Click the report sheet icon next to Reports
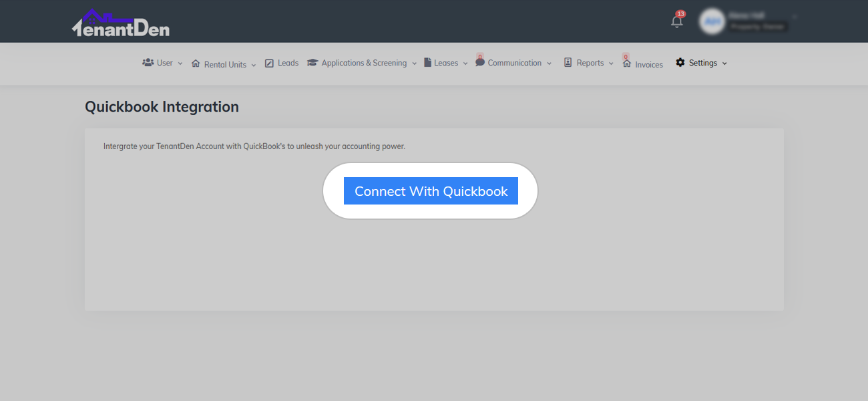868x401 pixels. click(x=567, y=62)
